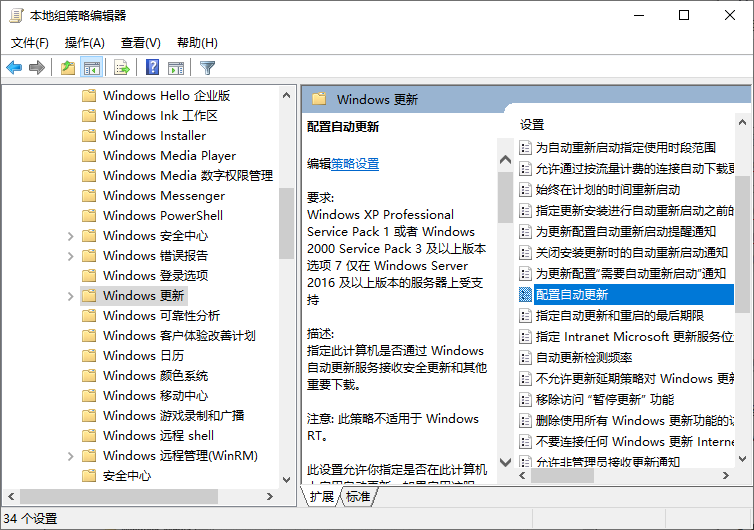Select the Windows 可靠性分析 folder
The height and width of the screenshot is (530, 754).
pos(161,315)
